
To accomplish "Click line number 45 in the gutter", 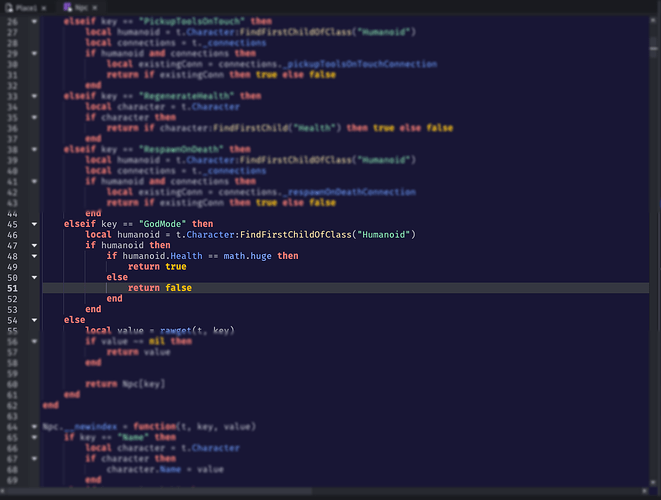I will pyautogui.click(x=12, y=224).
